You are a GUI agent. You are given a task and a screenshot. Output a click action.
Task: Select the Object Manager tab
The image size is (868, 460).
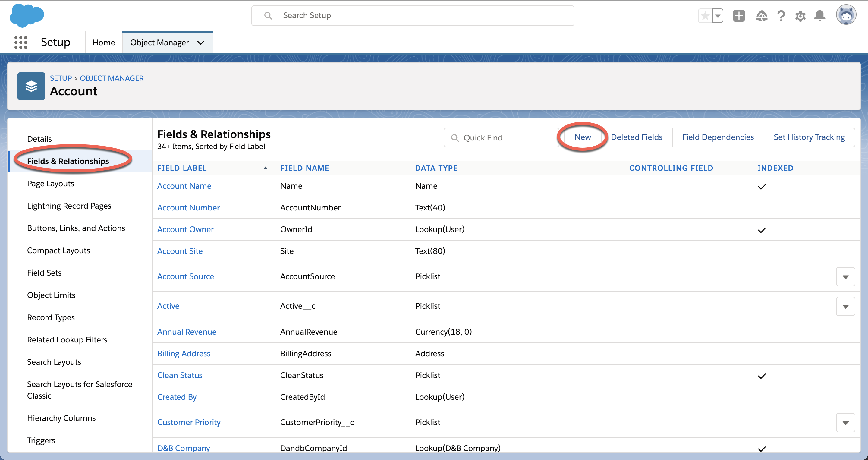pyautogui.click(x=159, y=43)
